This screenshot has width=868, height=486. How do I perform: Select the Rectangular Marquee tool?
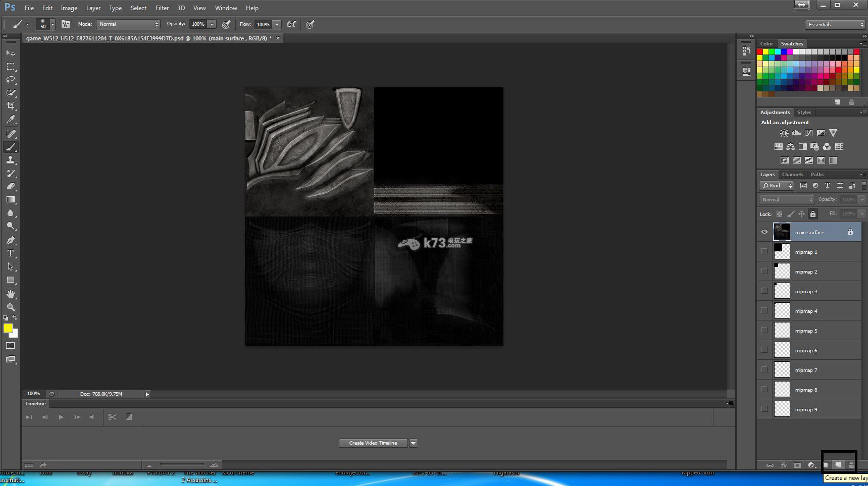pos(11,67)
